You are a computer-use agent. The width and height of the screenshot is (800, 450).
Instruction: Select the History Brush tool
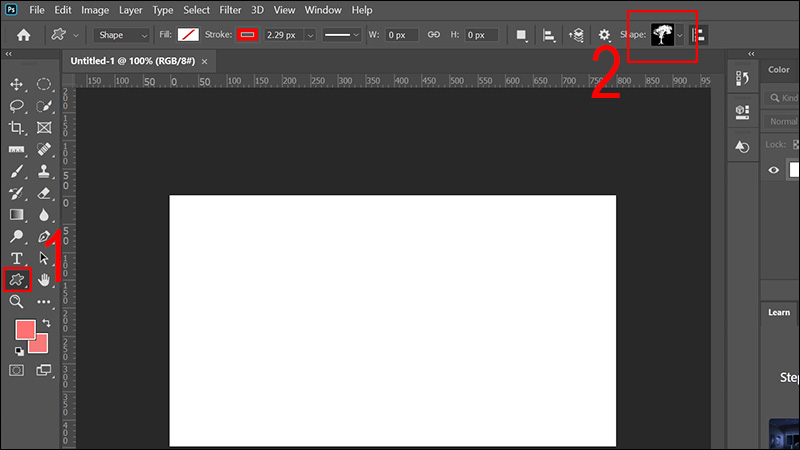click(x=16, y=193)
